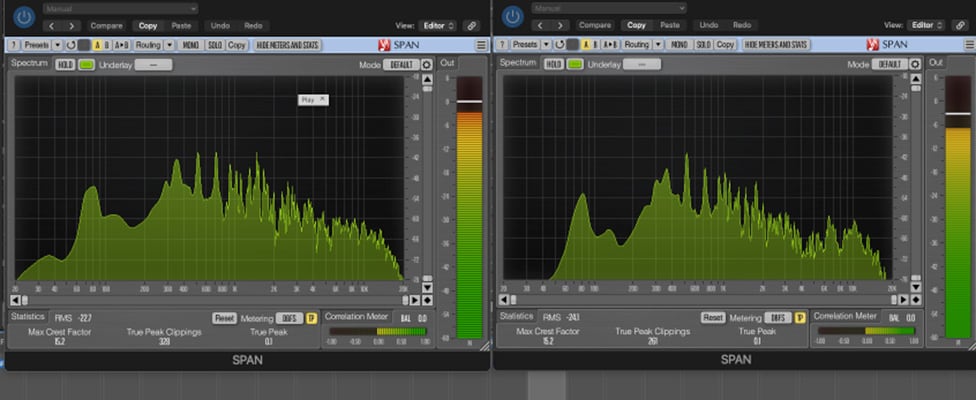Click the up arrow beside left spectrum display
Image resolution: width=976 pixels, height=400 pixels.
[427, 80]
